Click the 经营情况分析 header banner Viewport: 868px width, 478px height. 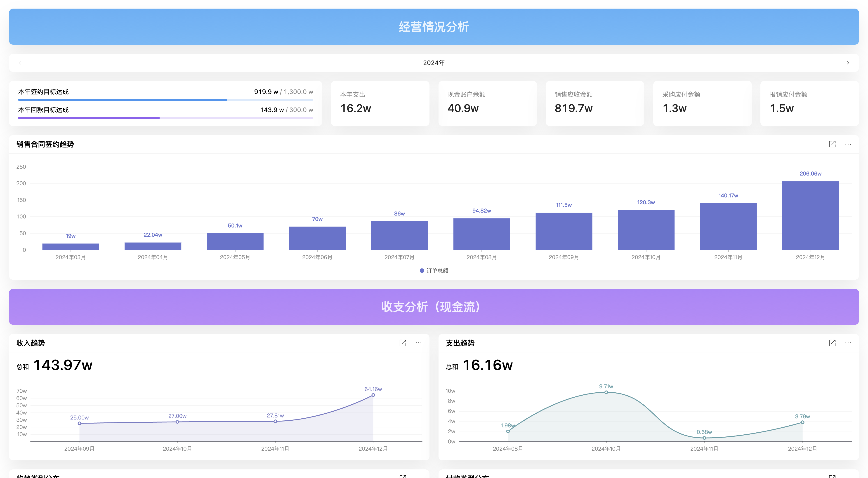tap(434, 27)
